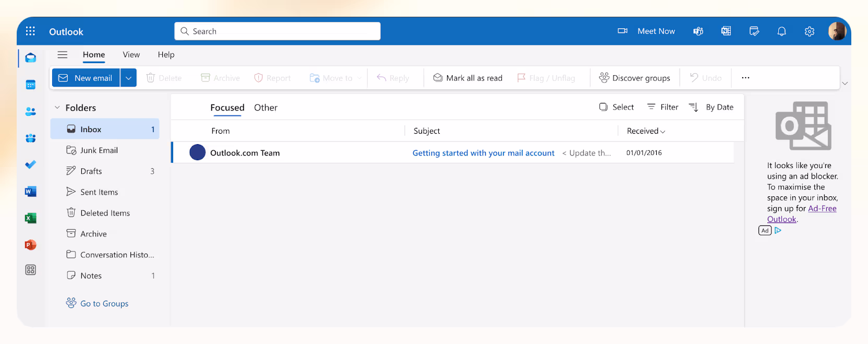This screenshot has height=344, width=868.
Task: Click the Ad badge label
Action: pyautogui.click(x=765, y=230)
